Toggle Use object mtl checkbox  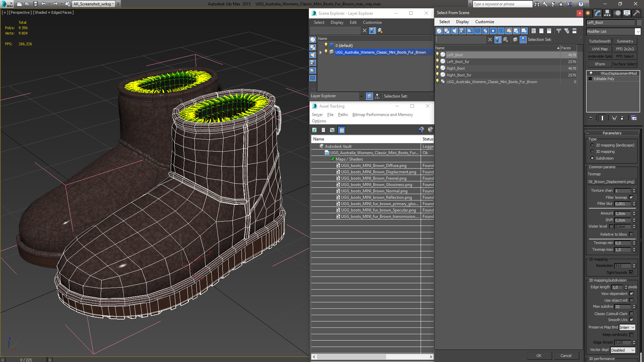(631, 300)
